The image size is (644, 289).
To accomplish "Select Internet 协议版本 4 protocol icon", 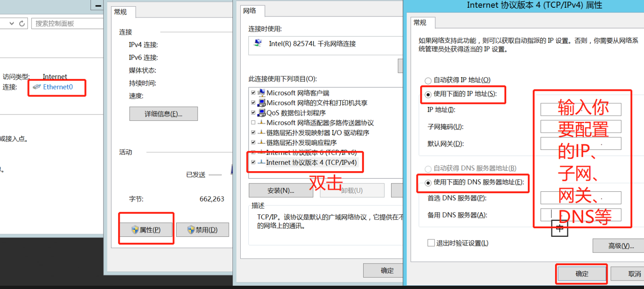I will coord(261,162).
